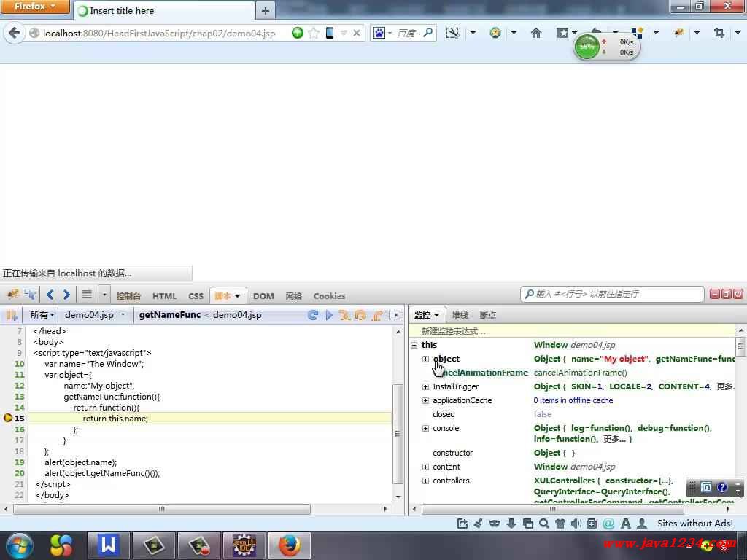Click the debugger Continue play button

[329, 315]
